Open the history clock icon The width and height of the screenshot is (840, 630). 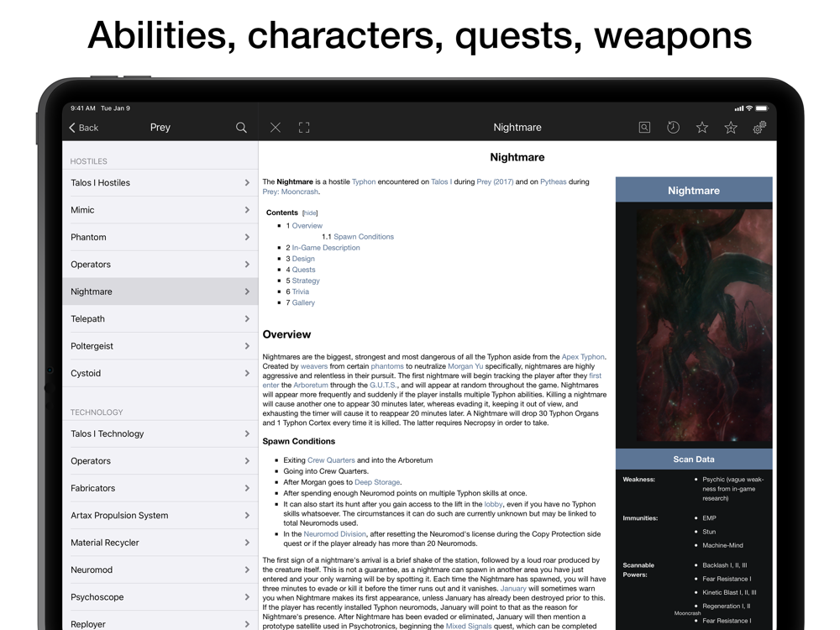[673, 128]
